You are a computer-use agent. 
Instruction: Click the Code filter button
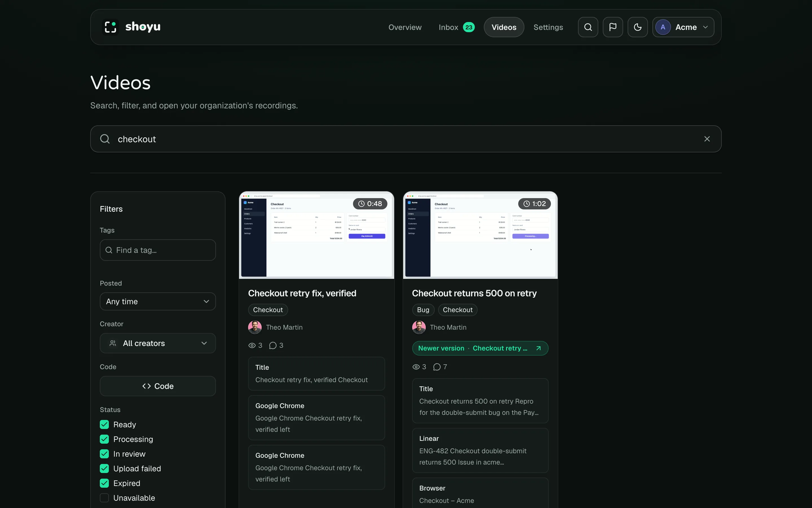[158, 386]
